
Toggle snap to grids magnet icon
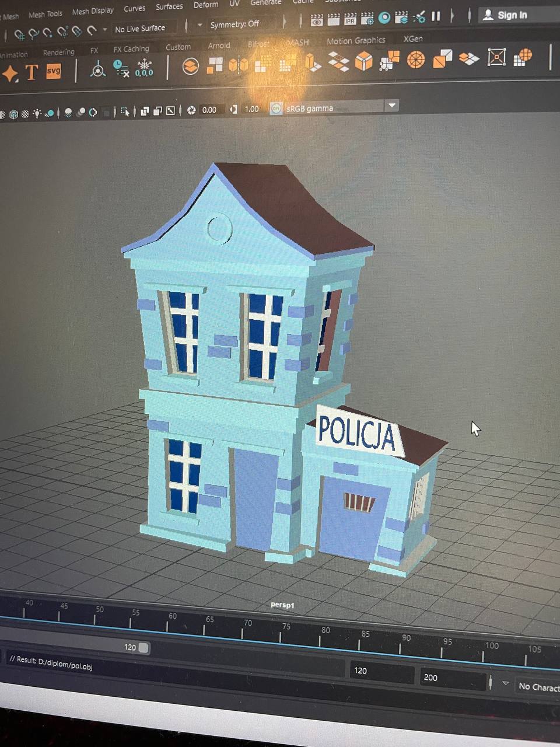pyautogui.click(x=19, y=34)
